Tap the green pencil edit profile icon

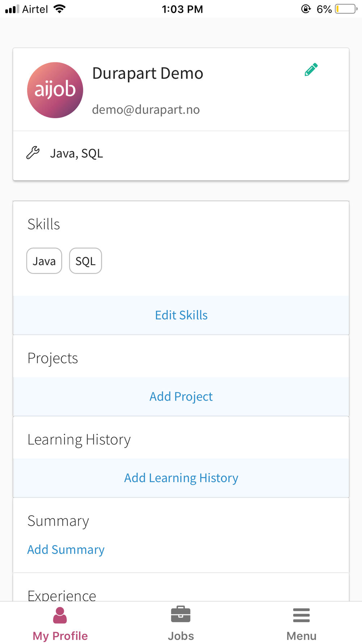coord(311,70)
